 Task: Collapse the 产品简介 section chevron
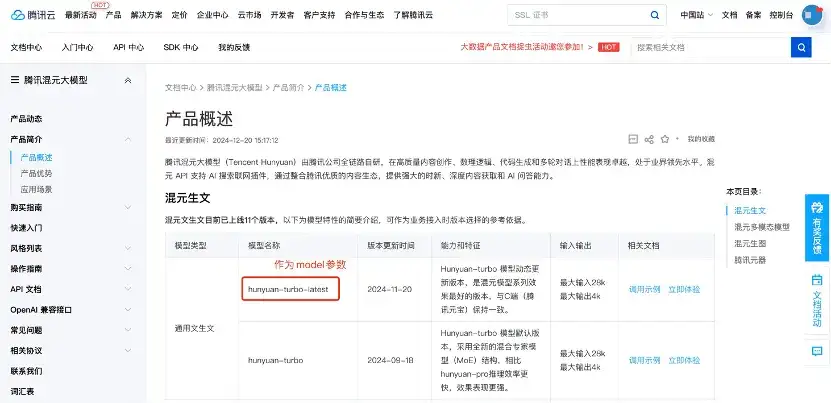(127, 140)
